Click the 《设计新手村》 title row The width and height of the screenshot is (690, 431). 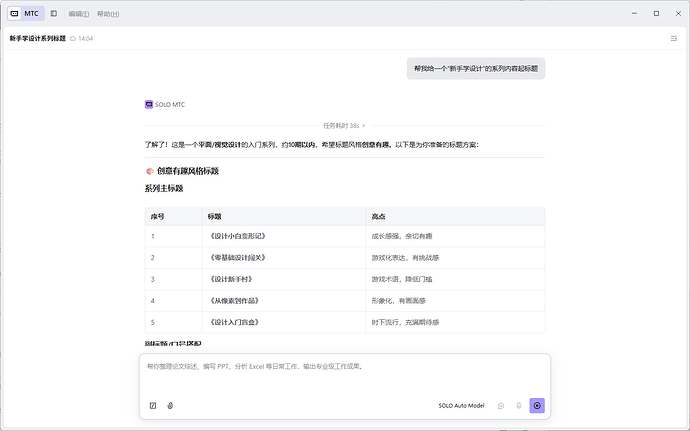(345, 279)
